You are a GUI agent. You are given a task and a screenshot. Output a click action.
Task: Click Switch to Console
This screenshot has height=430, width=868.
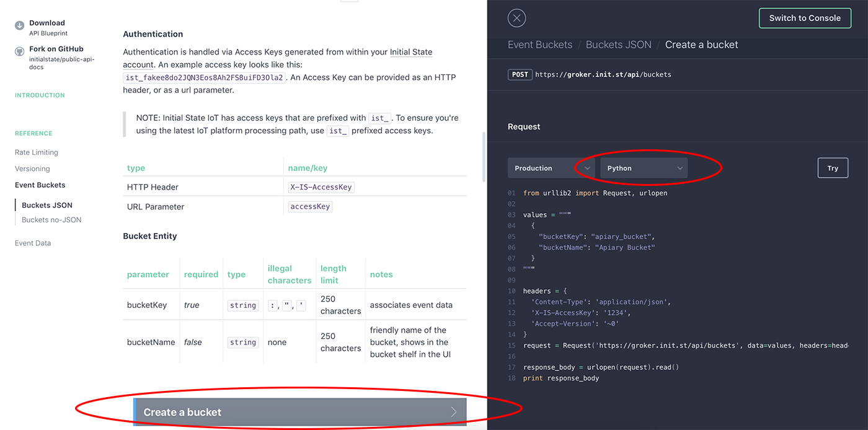click(805, 18)
